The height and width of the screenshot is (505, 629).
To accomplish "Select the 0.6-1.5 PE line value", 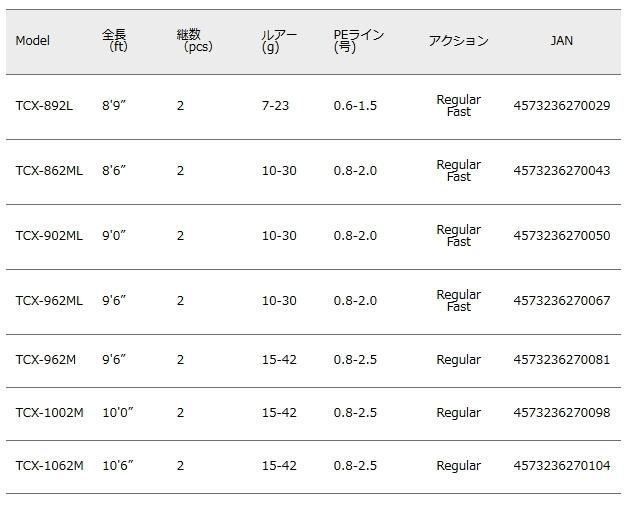I will 355,106.
